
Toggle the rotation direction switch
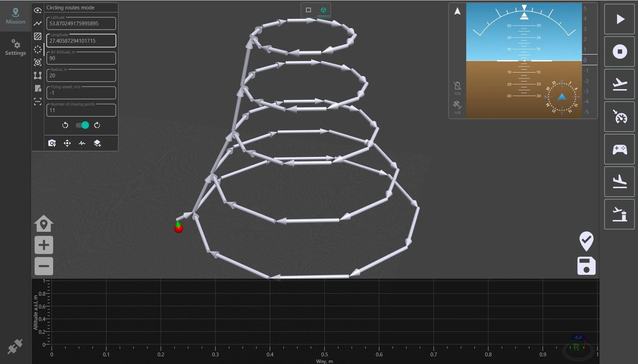[x=83, y=125]
